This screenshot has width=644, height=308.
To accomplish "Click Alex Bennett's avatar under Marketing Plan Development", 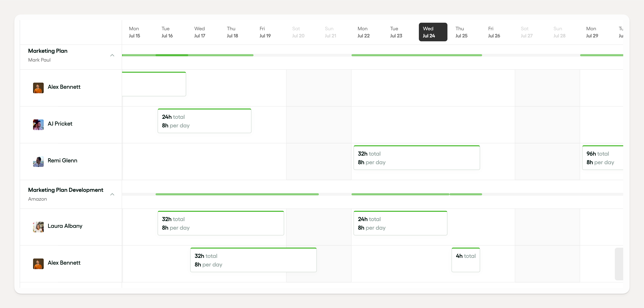I will 38,264.
